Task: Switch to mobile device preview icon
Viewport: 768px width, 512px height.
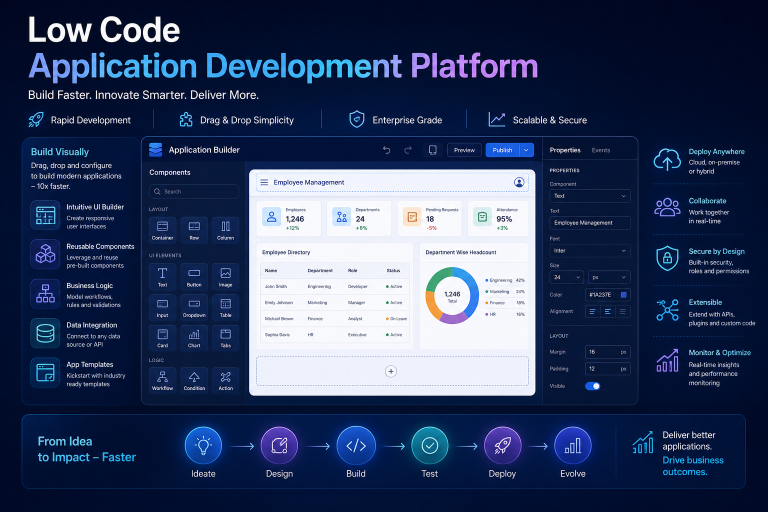Action: click(x=432, y=150)
